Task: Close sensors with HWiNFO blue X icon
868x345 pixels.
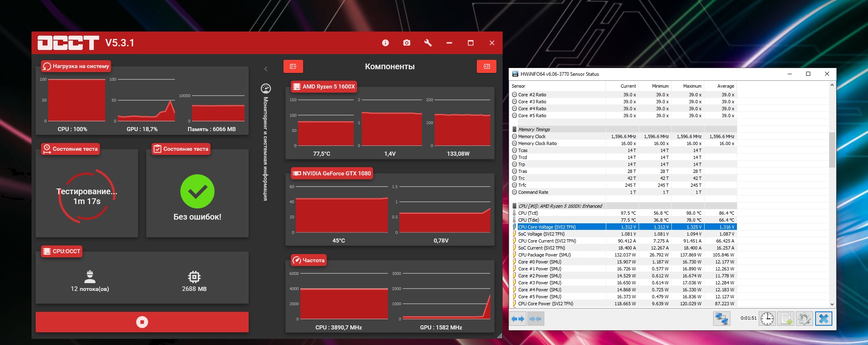Action: [x=824, y=319]
